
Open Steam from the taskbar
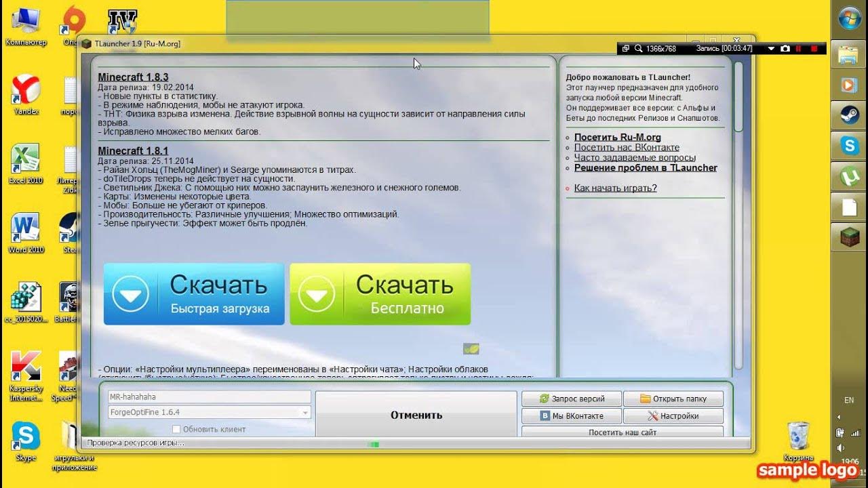[x=850, y=115]
